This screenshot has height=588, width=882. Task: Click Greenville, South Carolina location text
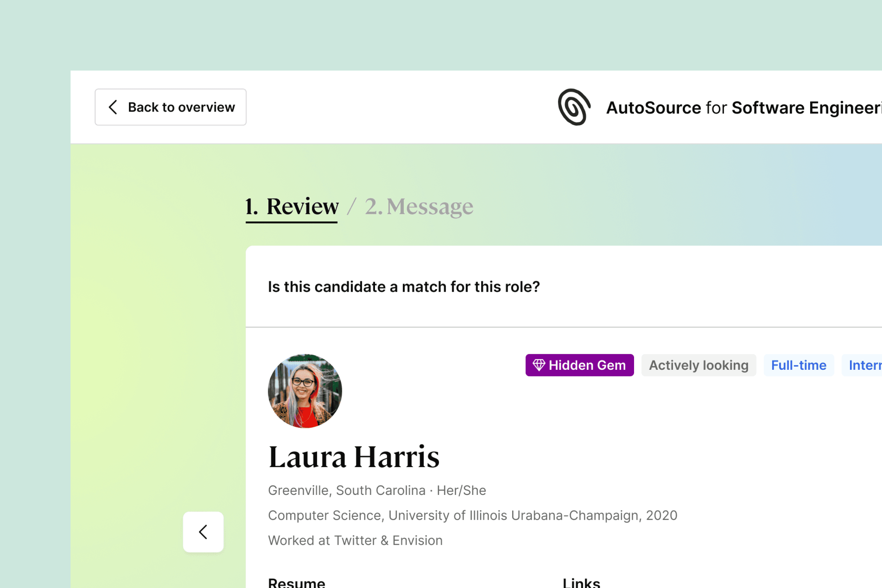[347, 491]
